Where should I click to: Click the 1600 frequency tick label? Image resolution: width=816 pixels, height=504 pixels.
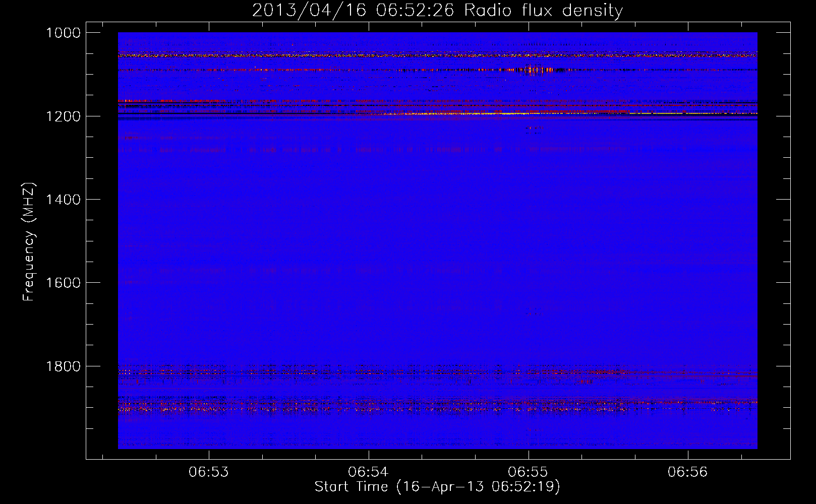pos(63,283)
